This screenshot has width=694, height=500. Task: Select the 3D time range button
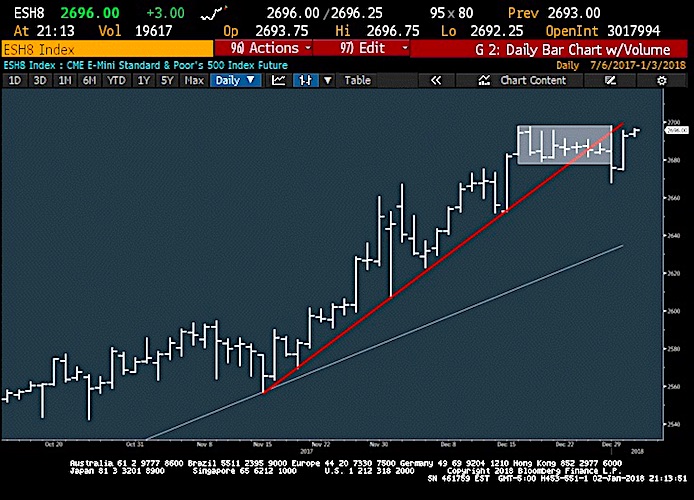[40, 81]
